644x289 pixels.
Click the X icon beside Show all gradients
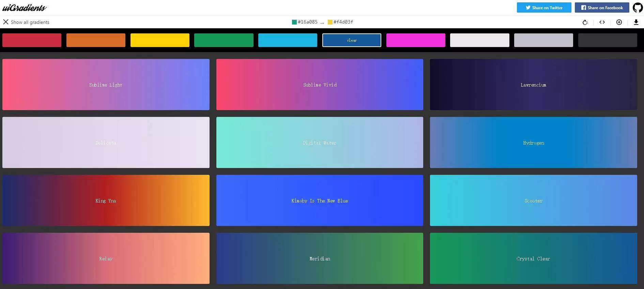(x=6, y=22)
